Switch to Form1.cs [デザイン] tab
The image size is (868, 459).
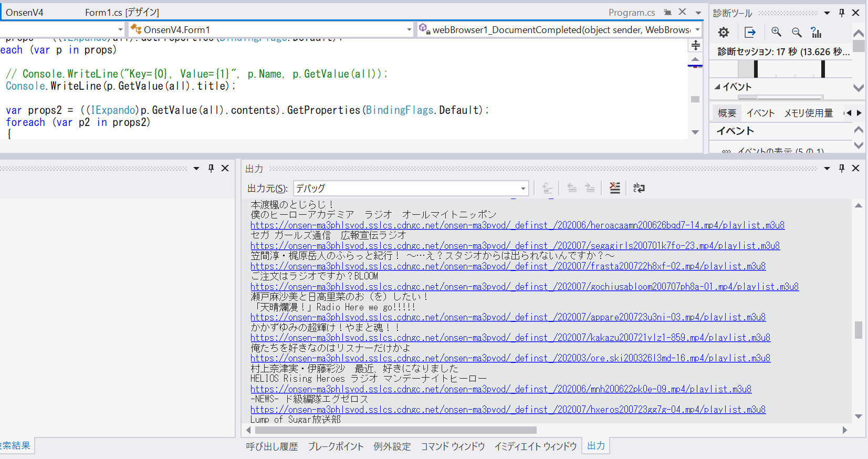pos(122,12)
